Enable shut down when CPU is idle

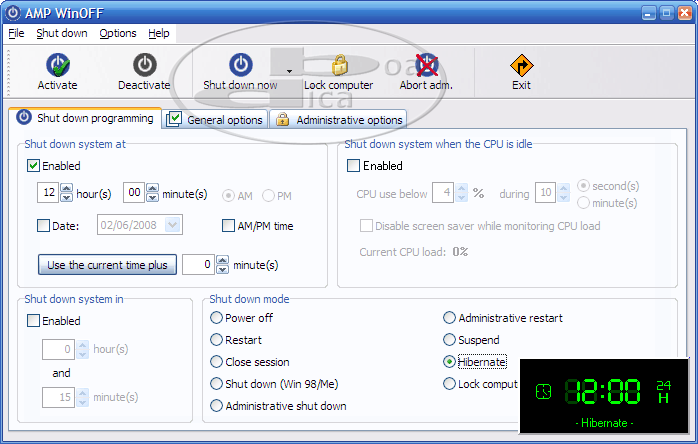click(353, 166)
